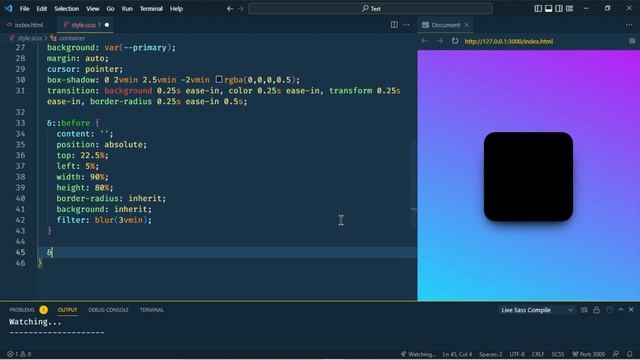Open the Terminal menu in menu bar

151,9
